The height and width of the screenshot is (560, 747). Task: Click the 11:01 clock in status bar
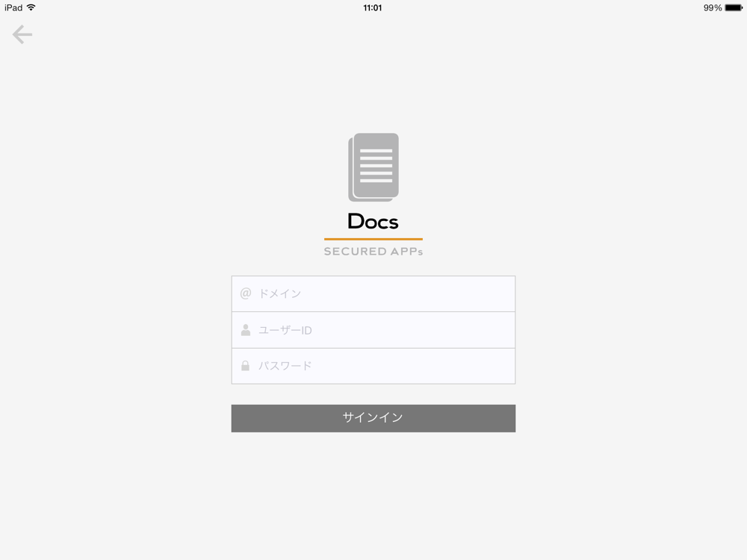click(373, 7)
